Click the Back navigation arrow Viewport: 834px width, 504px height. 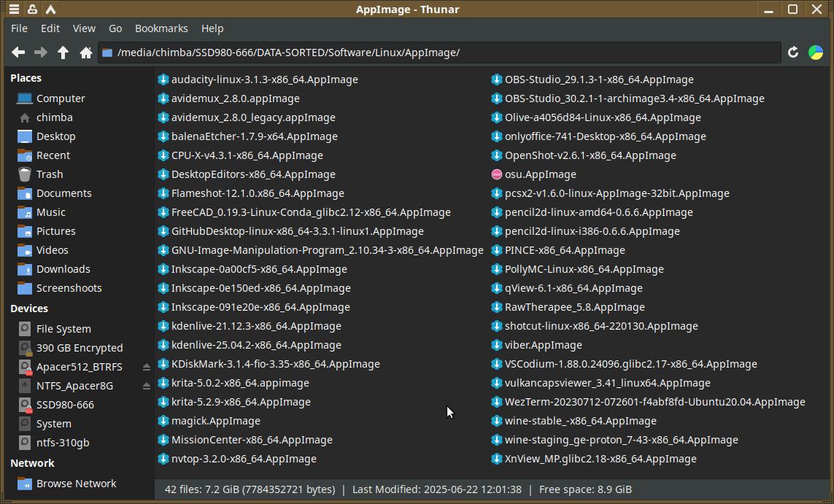[x=18, y=53]
